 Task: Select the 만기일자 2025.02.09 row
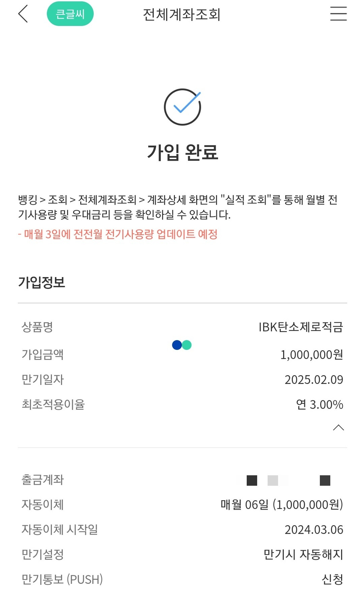click(182, 380)
